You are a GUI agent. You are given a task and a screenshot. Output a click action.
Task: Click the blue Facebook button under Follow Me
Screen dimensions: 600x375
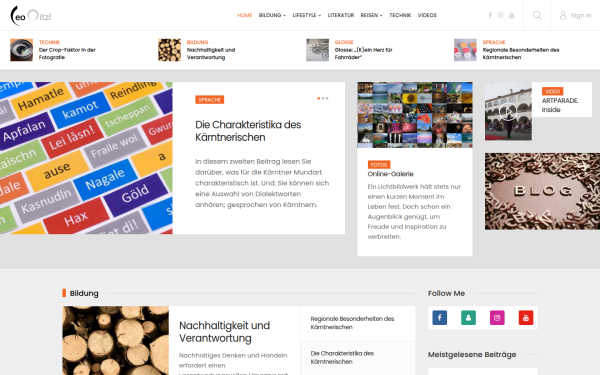(x=440, y=318)
